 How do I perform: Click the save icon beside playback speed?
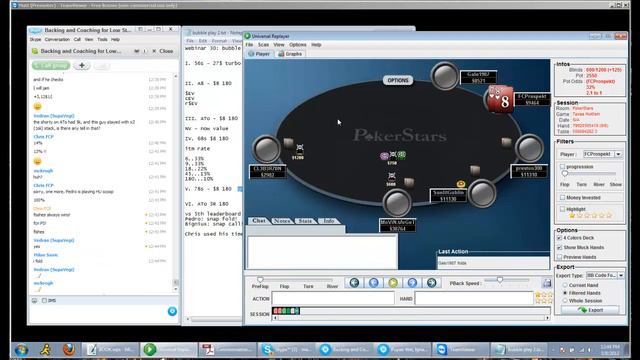click(547, 283)
